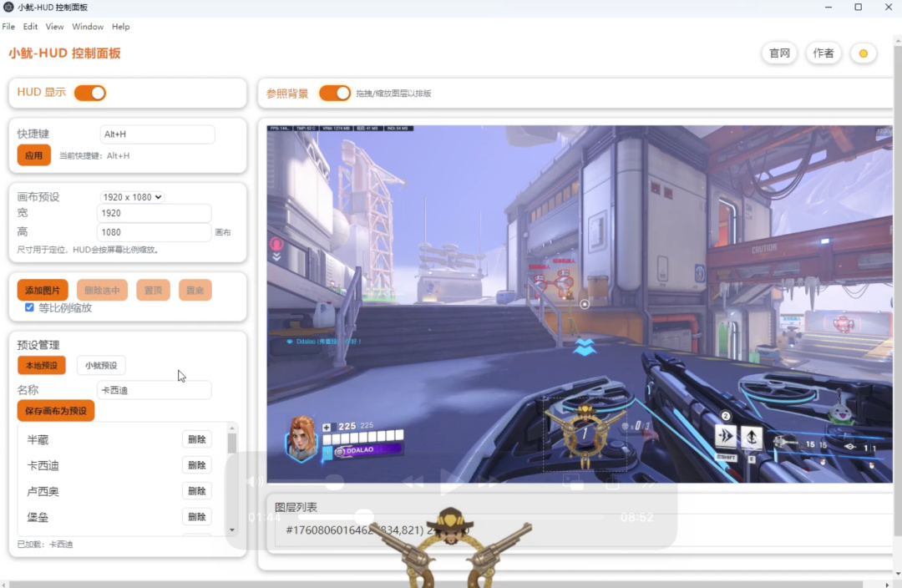Open the Edit menu
Viewport: 902px width, 588px height.
coord(30,27)
